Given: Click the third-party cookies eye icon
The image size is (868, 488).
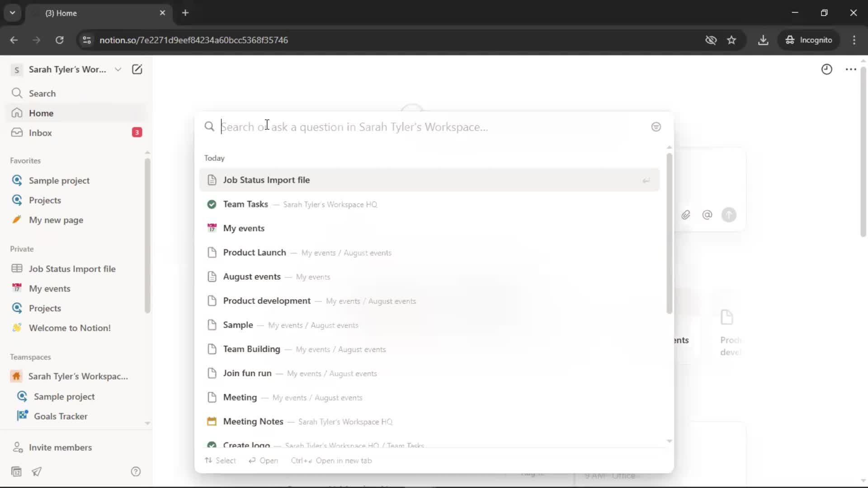Looking at the screenshot, I should tap(711, 40).
